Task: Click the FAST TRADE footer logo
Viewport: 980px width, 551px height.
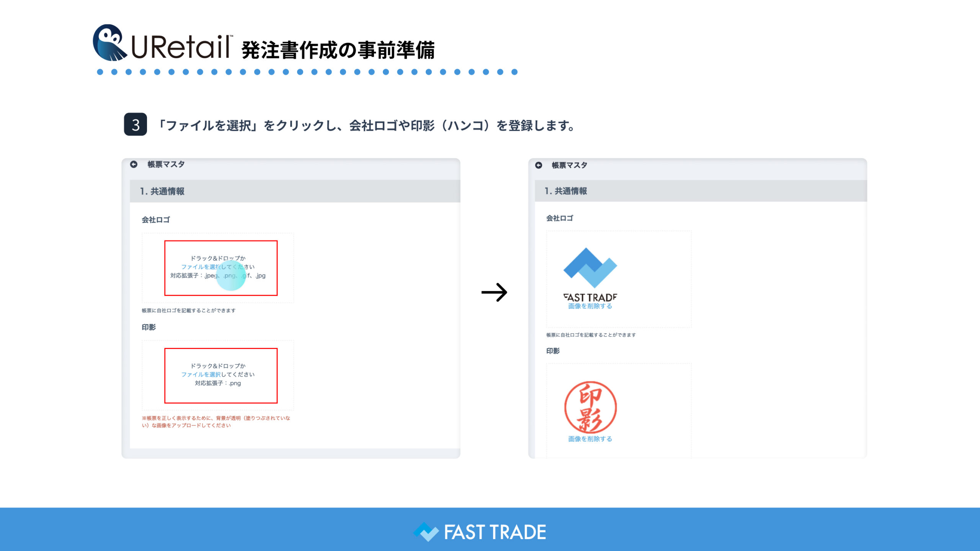Action: pos(480,532)
